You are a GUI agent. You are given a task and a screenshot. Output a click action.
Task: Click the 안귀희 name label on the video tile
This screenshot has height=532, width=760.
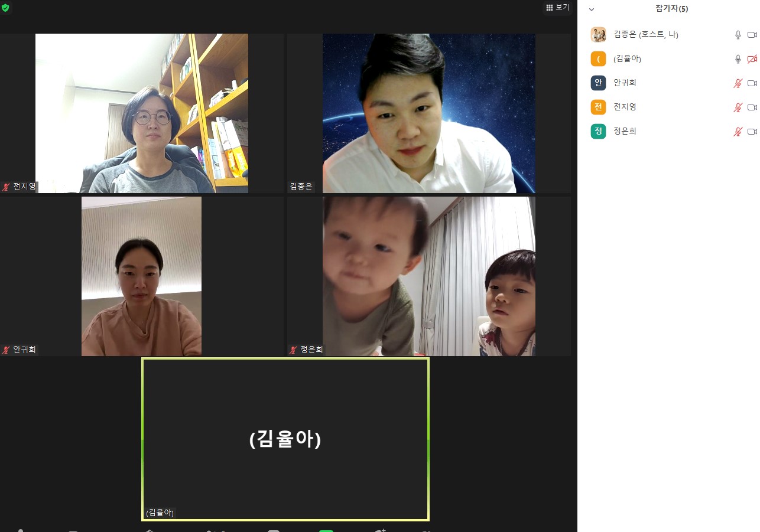pyautogui.click(x=24, y=350)
